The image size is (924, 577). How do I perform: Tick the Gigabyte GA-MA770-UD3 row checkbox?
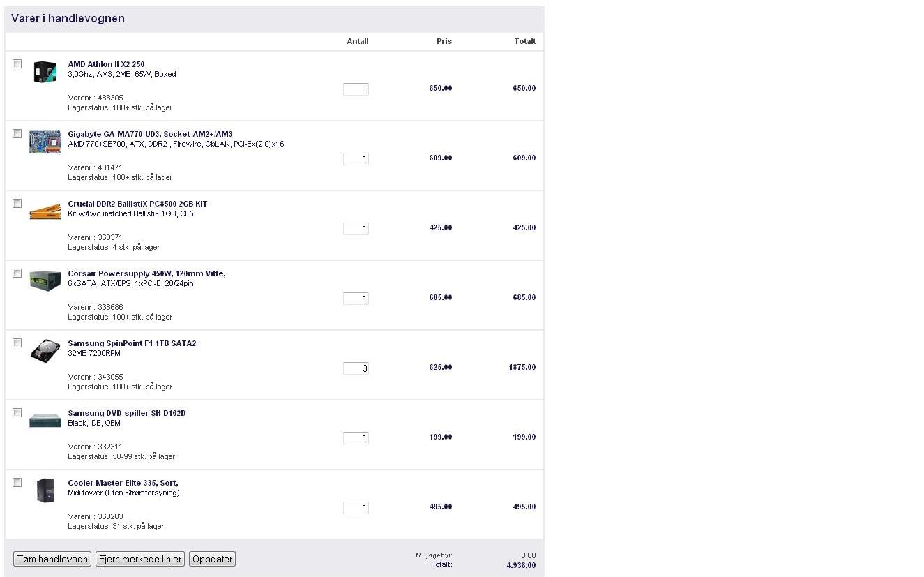pos(17,134)
